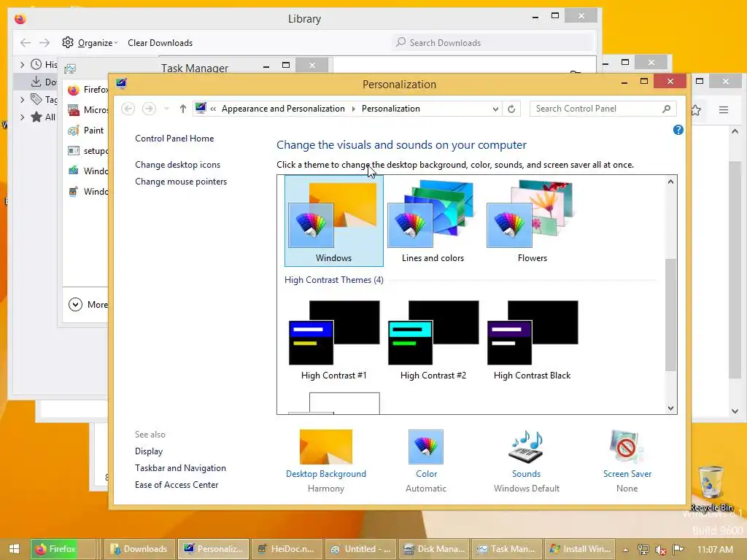Click the theme list scroll up arrow

(x=670, y=182)
